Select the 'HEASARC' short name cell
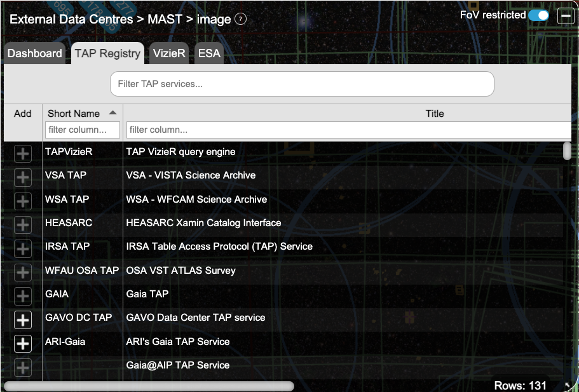The height and width of the screenshot is (392, 579). point(69,223)
